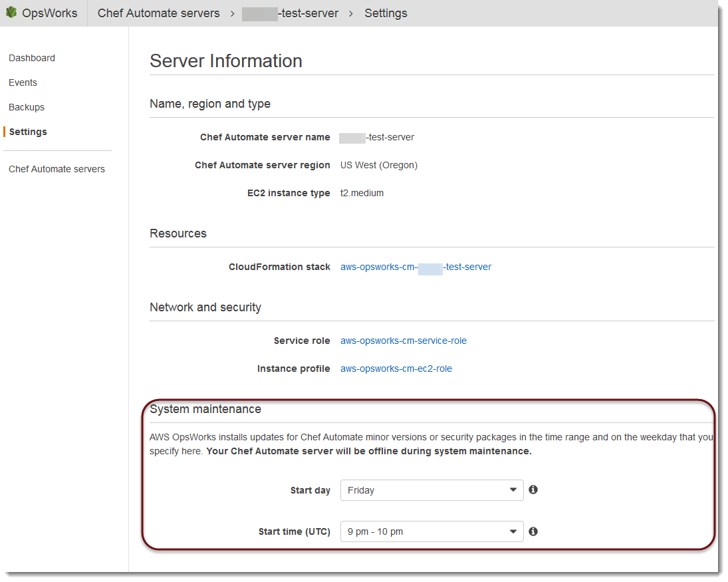
Task: Open the Start time (UTC) dropdown
Action: click(x=431, y=531)
